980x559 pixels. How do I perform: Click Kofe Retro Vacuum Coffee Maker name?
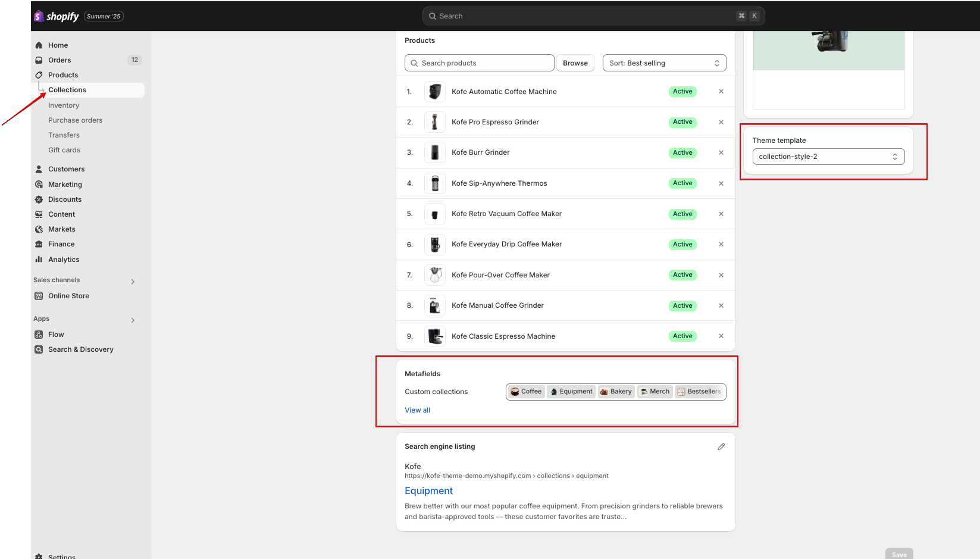[x=506, y=214]
